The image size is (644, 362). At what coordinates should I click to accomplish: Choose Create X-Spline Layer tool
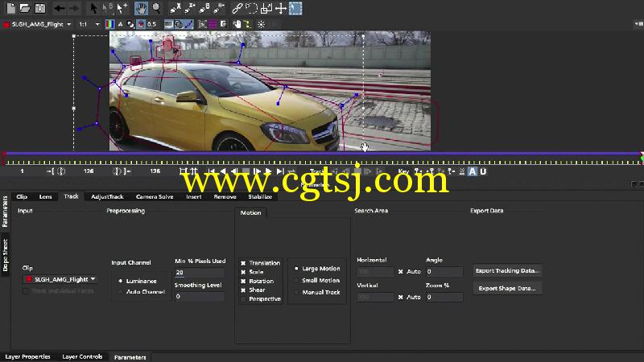coord(175,8)
